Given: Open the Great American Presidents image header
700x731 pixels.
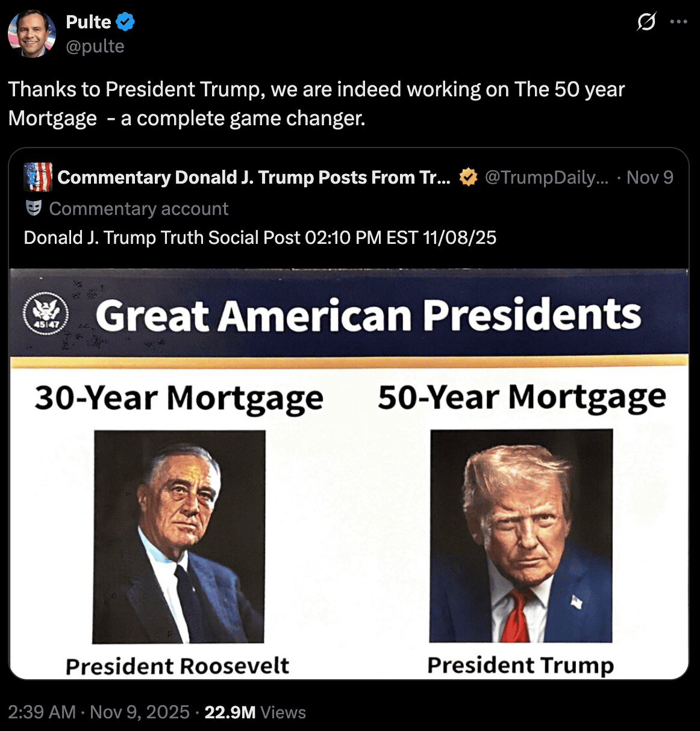Looking at the screenshot, I should point(367,315).
